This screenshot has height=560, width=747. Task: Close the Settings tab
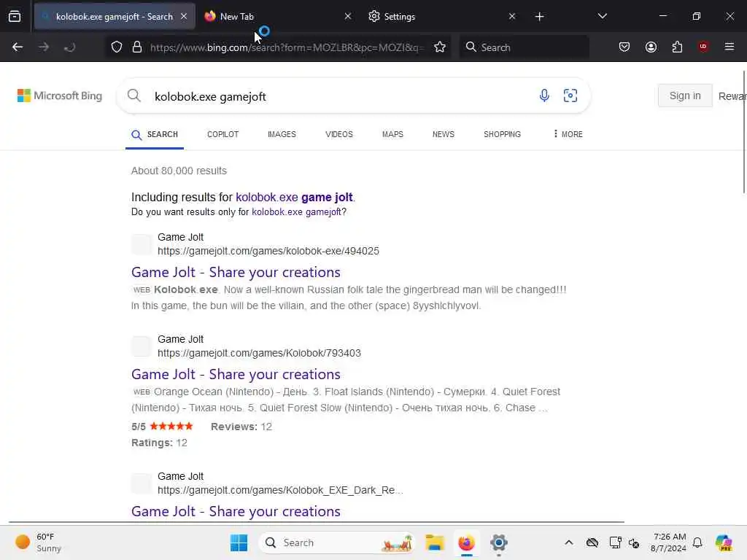click(x=512, y=16)
